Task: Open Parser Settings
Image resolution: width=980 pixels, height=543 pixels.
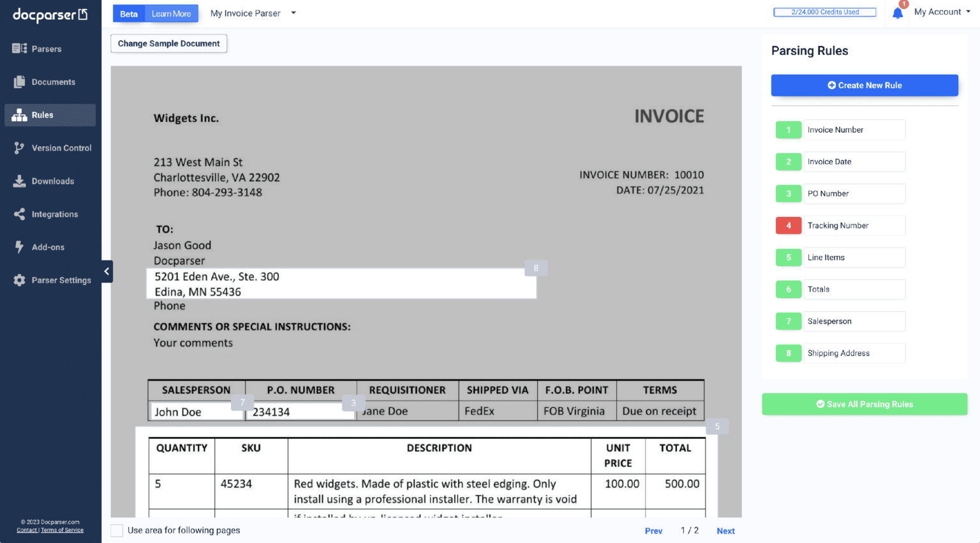Action: click(61, 279)
